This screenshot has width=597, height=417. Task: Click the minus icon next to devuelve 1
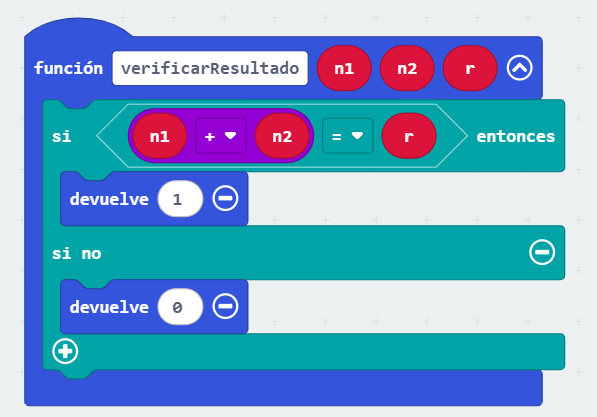click(225, 198)
